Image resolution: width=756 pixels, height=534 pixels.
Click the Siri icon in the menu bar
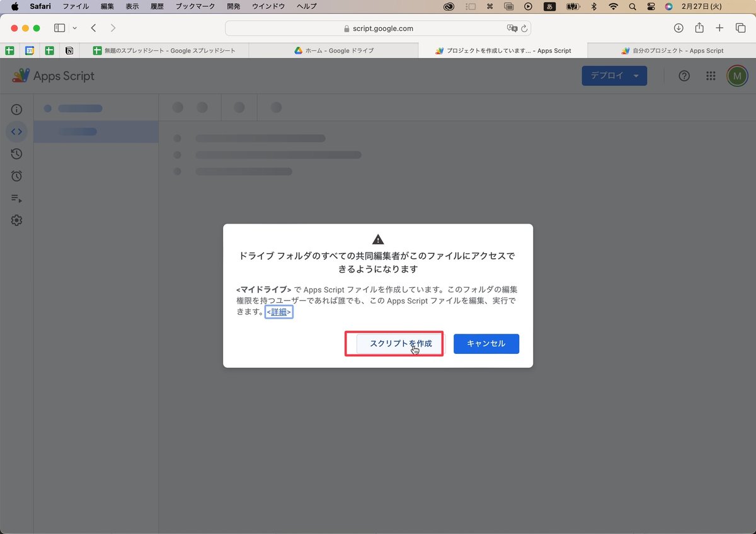[x=669, y=6]
